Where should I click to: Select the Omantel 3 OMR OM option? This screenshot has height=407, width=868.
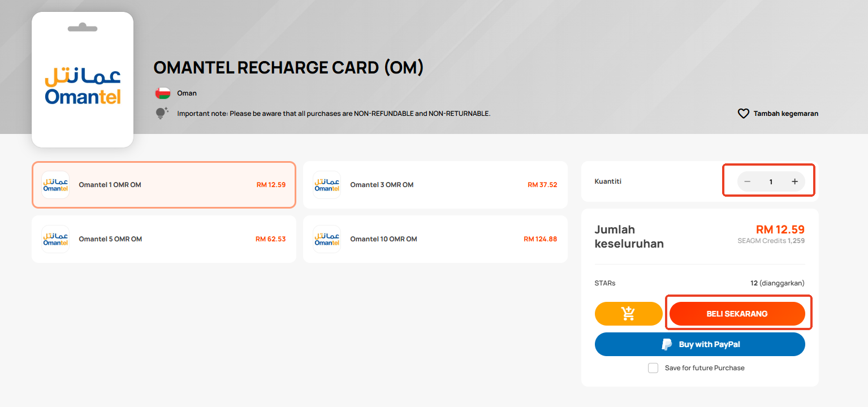pyautogui.click(x=435, y=185)
